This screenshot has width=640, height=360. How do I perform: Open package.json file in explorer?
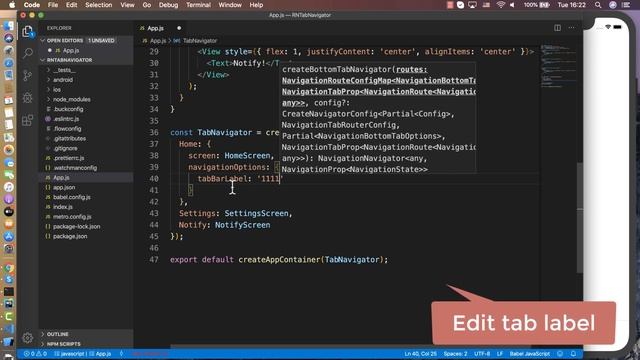click(70, 236)
